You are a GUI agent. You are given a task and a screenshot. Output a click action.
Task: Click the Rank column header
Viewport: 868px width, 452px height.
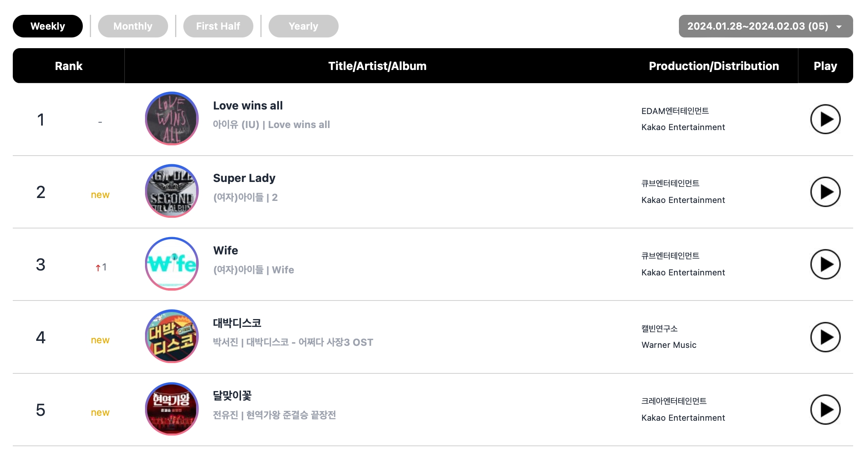[68, 66]
